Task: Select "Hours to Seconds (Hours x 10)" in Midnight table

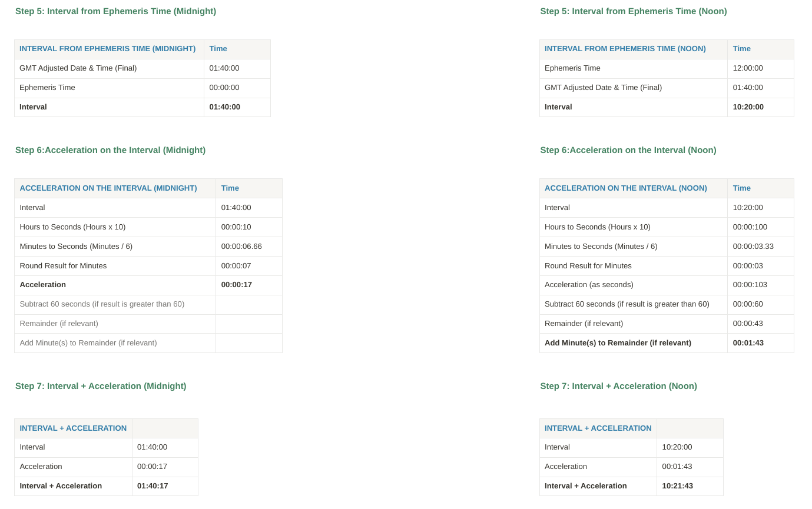Action: tap(73, 227)
